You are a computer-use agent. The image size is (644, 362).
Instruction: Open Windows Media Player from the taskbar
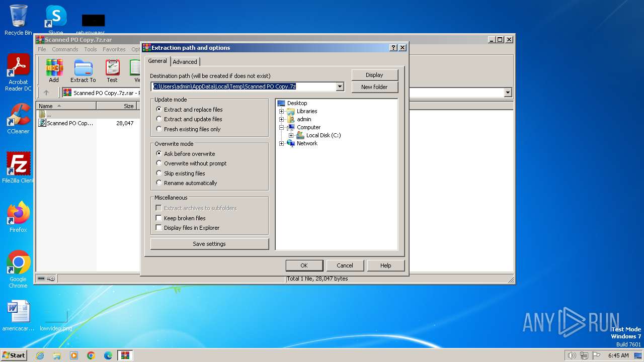coord(74,355)
